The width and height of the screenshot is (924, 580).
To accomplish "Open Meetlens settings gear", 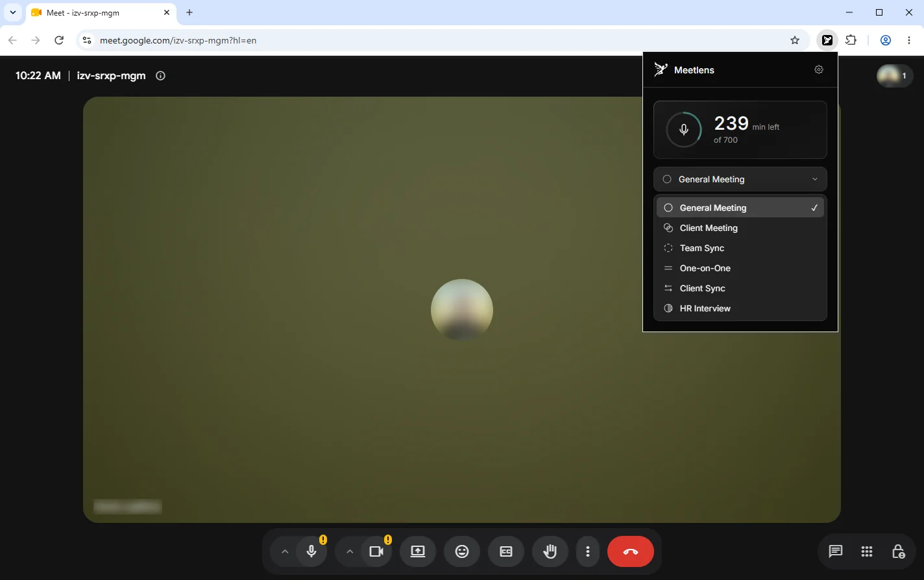I will (x=819, y=69).
